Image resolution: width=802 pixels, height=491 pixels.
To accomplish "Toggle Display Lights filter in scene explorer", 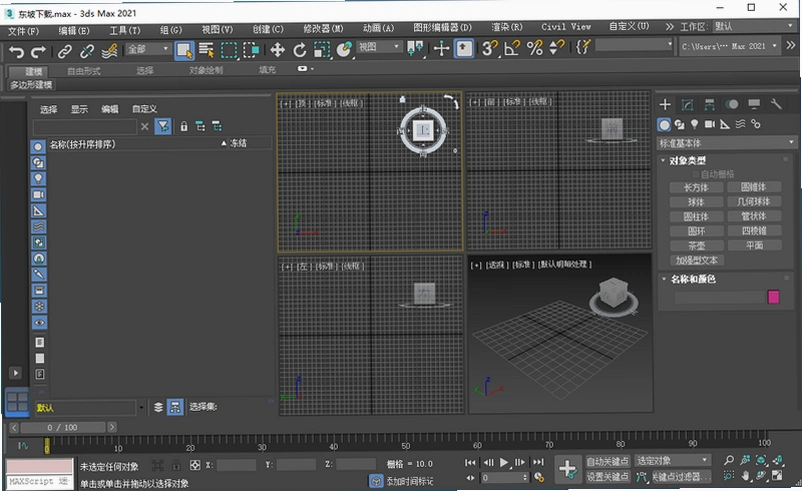I will pyautogui.click(x=38, y=178).
